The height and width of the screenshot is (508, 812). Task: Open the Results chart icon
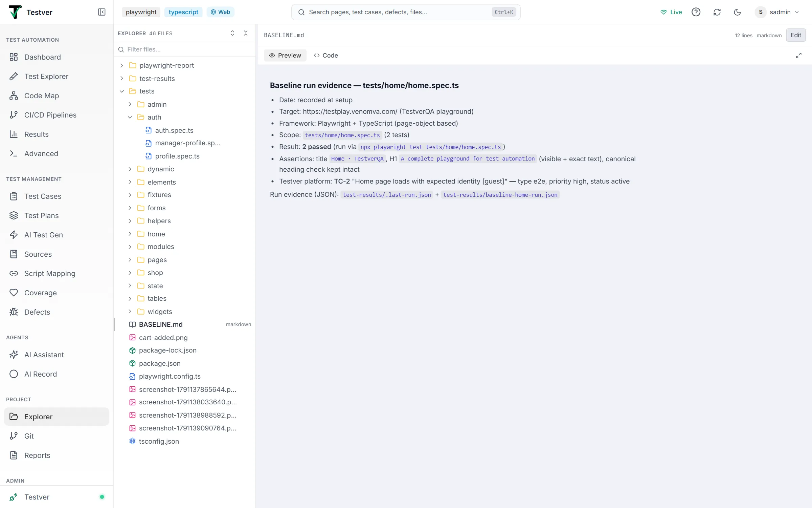[x=14, y=134]
